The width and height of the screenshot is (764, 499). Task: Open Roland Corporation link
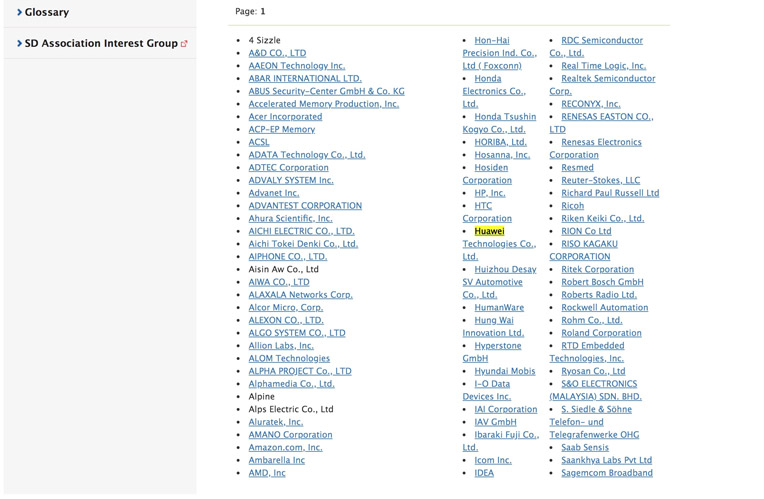(601, 333)
